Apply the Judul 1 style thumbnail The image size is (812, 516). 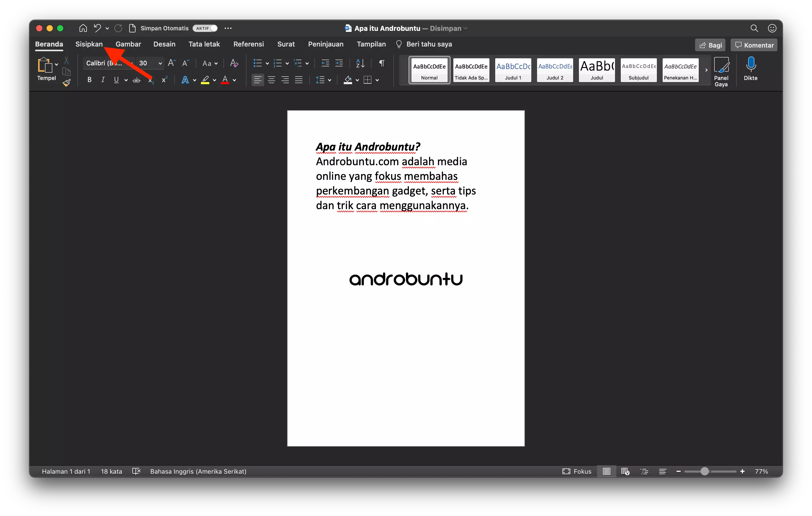(513, 70)
